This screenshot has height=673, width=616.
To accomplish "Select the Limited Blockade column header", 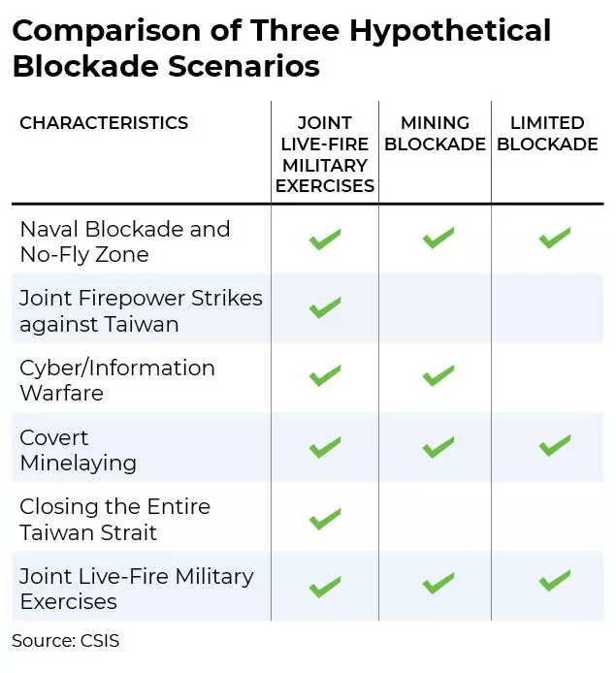I will (547, 134).
